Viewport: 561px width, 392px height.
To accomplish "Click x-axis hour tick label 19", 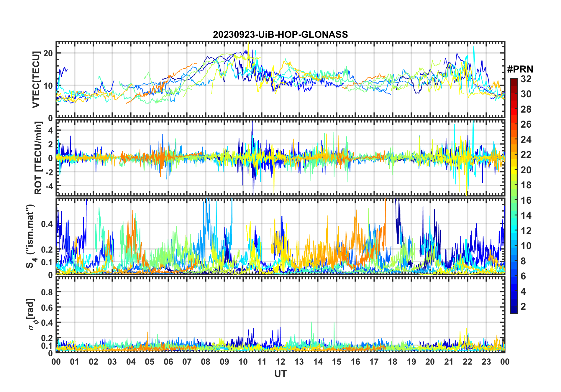I will tap(411, 362).
